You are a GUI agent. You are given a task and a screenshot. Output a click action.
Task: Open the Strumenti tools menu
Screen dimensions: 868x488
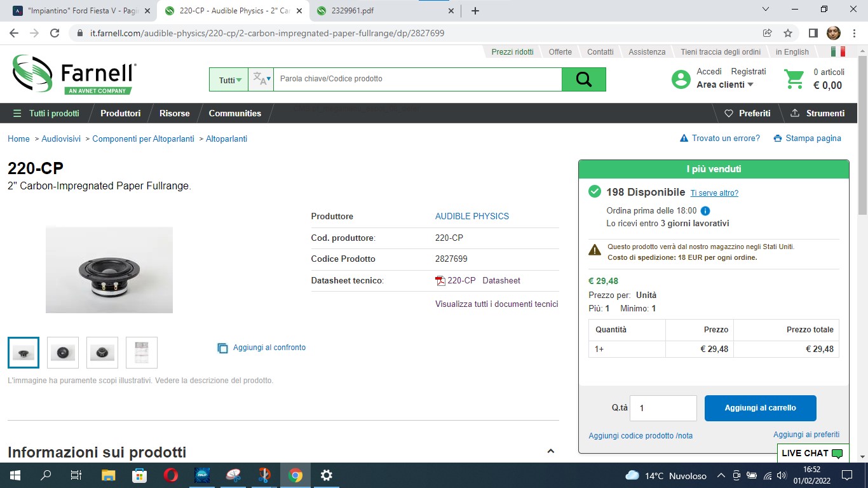(x=817, y=113)
